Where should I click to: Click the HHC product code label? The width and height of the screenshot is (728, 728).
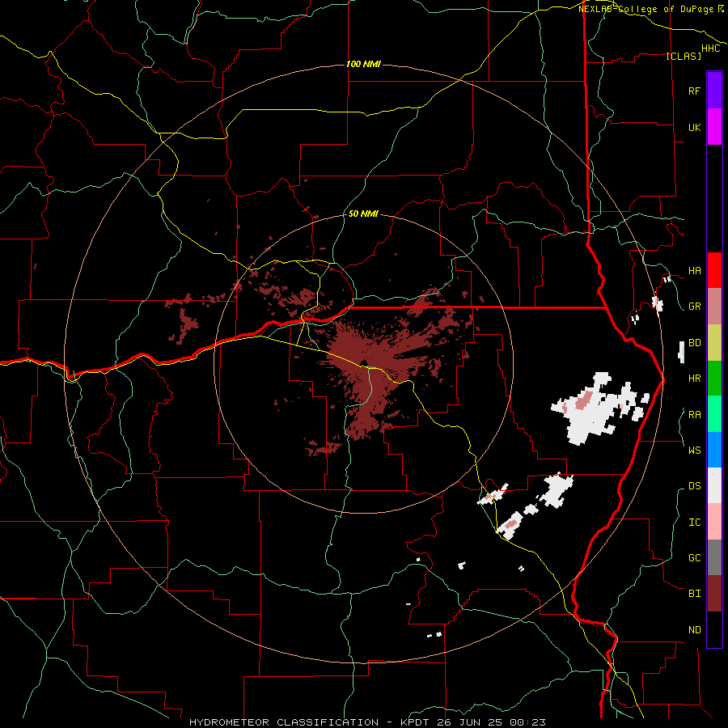(x=711, y=49)
